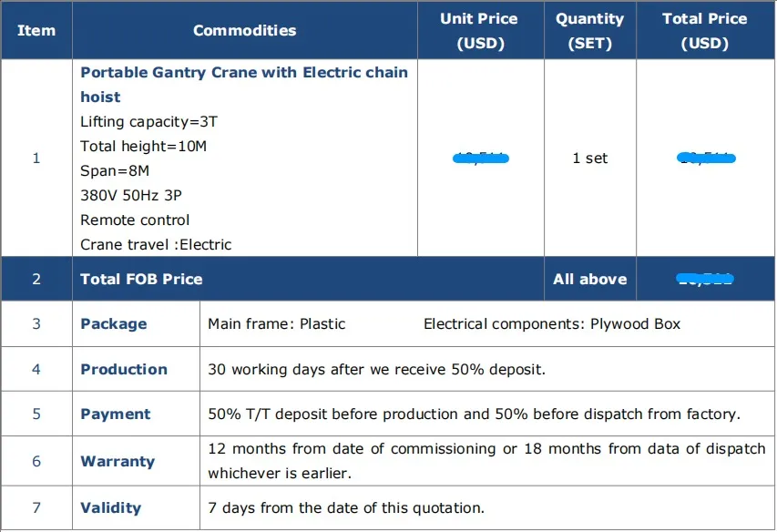Select the Validity terms text
777x532 pixels.
click(346, 507)
